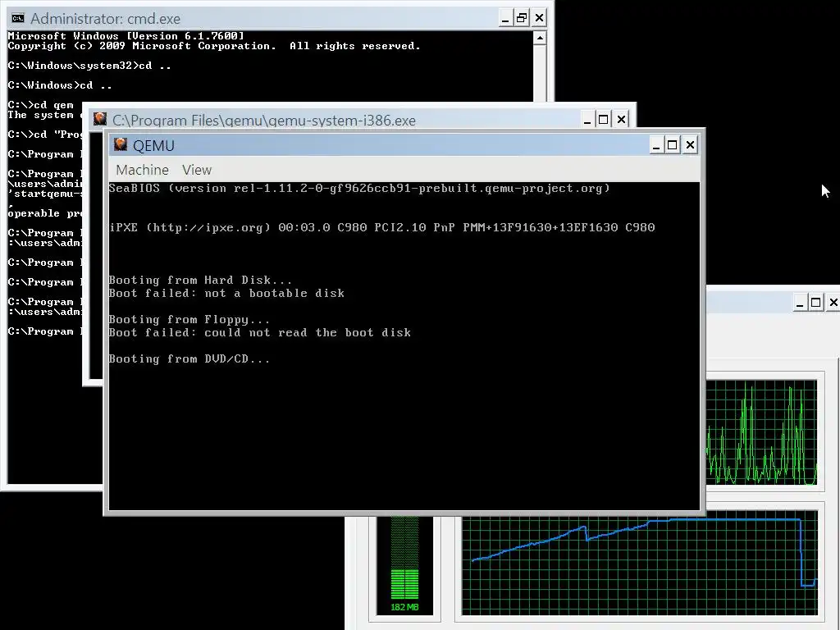This screenshot has width=840, height=630.
Task: Maximize the QEMU window
Action: [x=673, y=145]
